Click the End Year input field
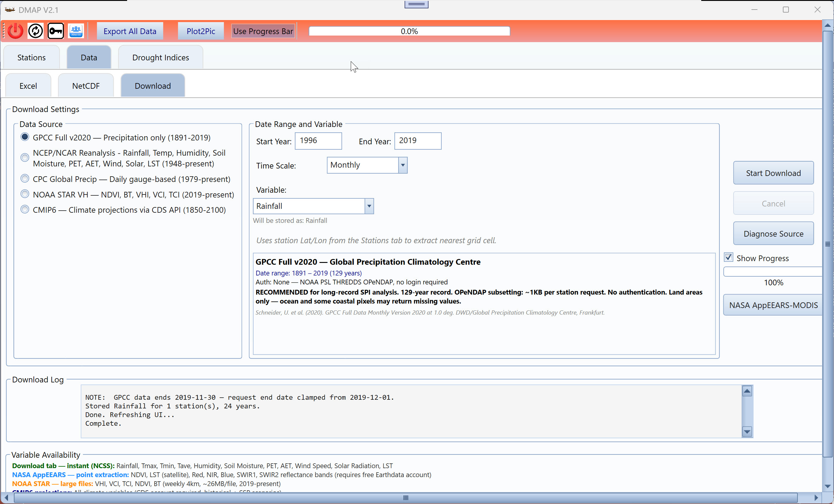 (x=418, y=141)
